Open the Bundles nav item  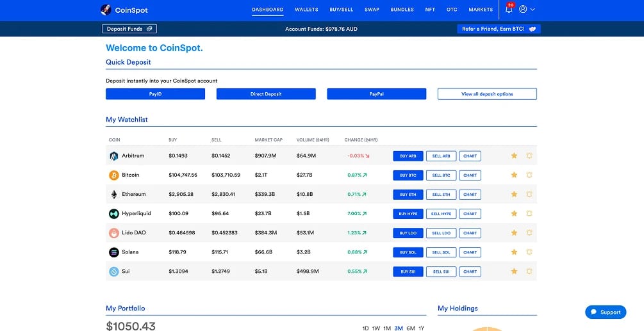(x=402, y=10)
